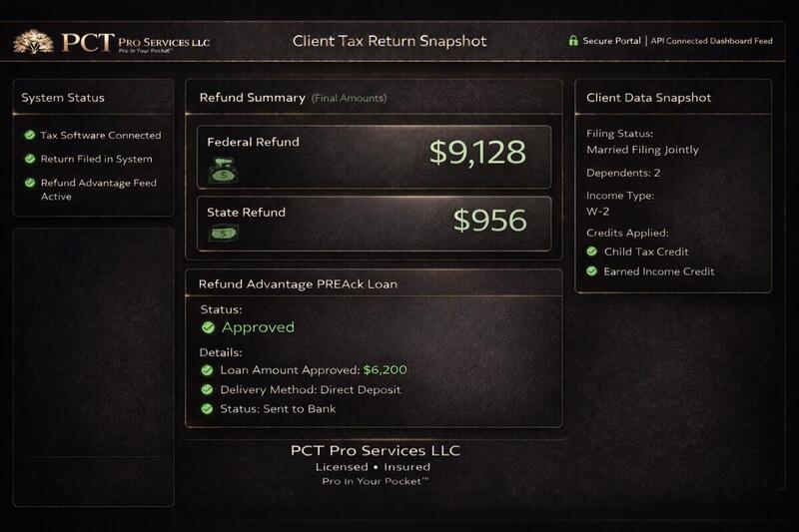The height and width of the screenshot is (532, 799).
Task: Click the green check beside Approved
Action: click(208, 327)
